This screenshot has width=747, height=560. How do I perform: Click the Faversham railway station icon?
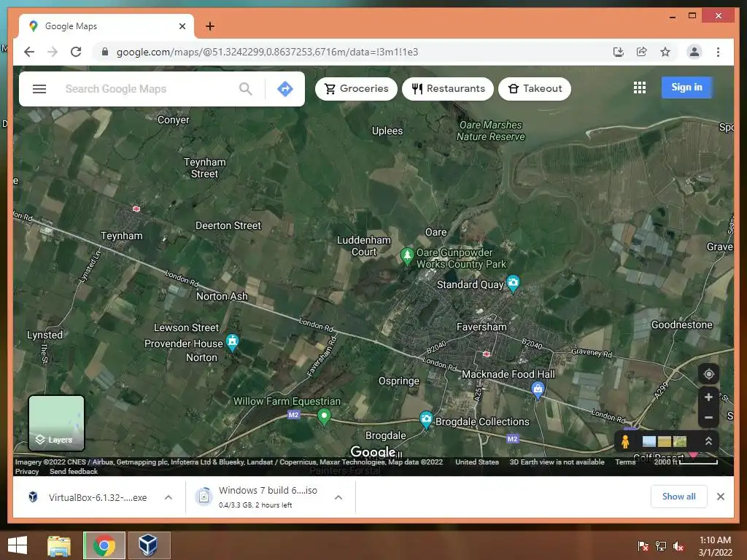tap(487, 354)
